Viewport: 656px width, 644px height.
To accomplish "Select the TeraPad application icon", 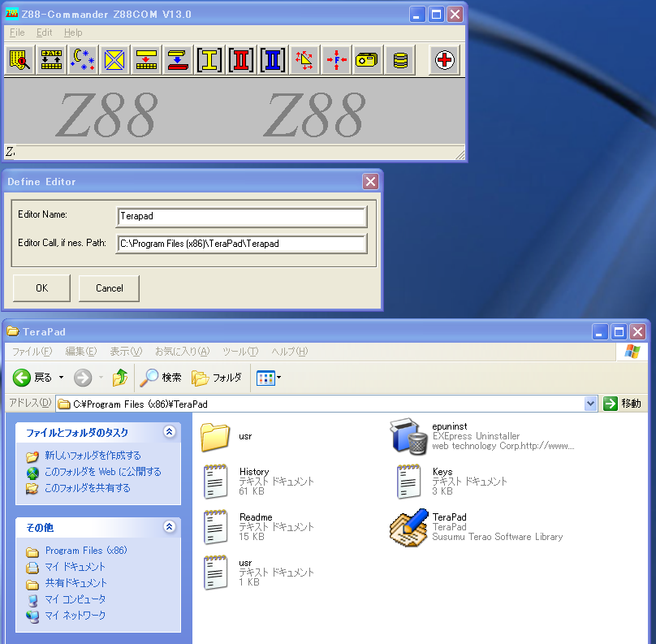I will (x=409, y=528).
